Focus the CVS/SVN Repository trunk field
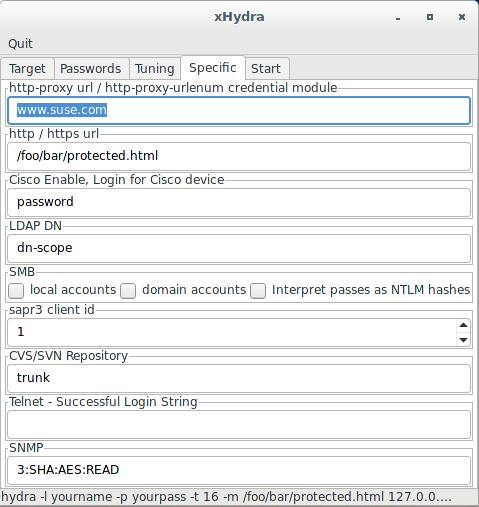Viewport: 479px width, 507px height. click(239, 378)
